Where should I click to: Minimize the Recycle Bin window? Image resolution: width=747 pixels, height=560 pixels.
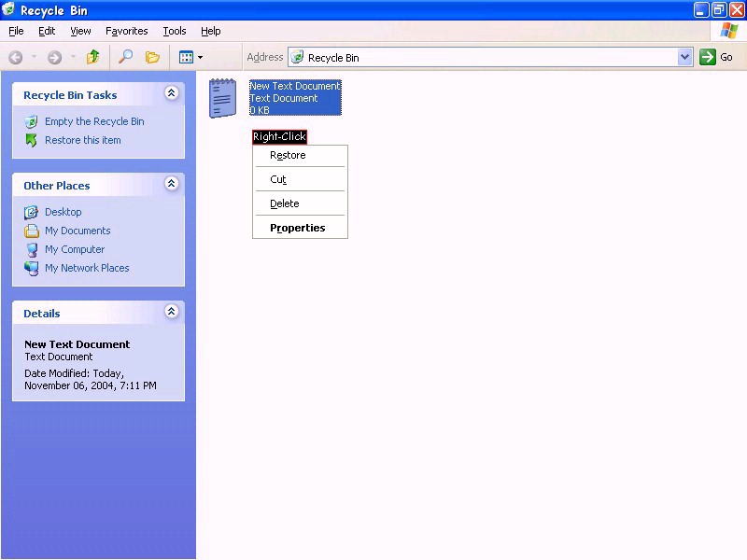701,9
